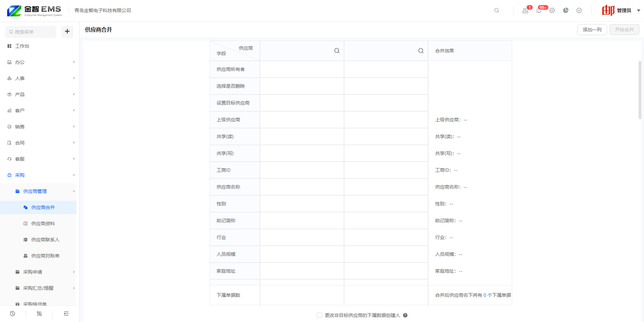Open the history clock icon at sidebar bottom
Viewport: 644px width, 322px height.
(x=13, y=313)
